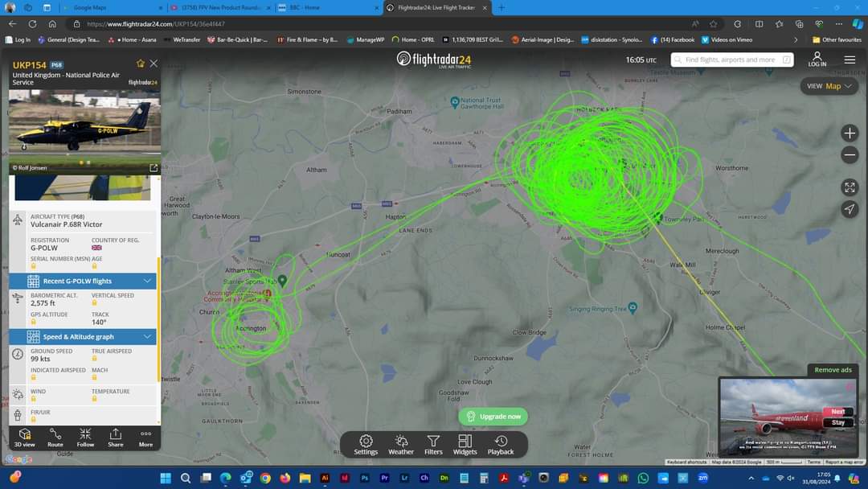This screenshot has height=489, width=868.
Task: Open the map Settings gear
Action: (x=366, y=445)
